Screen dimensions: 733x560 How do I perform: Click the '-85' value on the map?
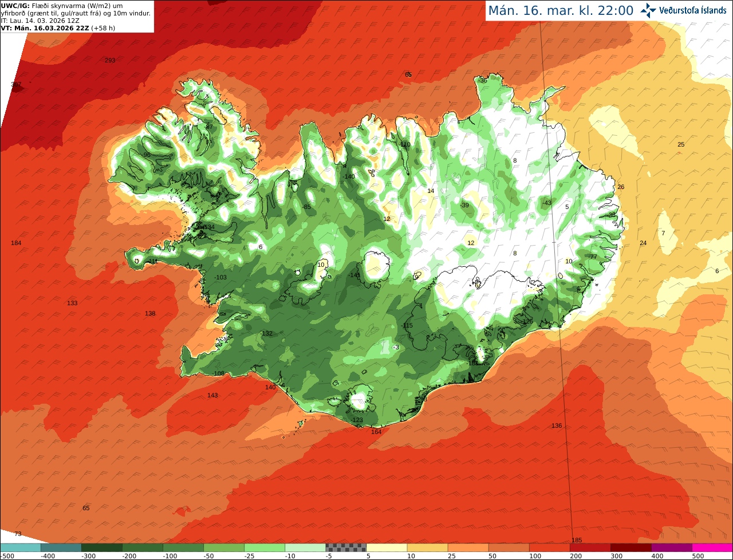[x=307, y=207]
